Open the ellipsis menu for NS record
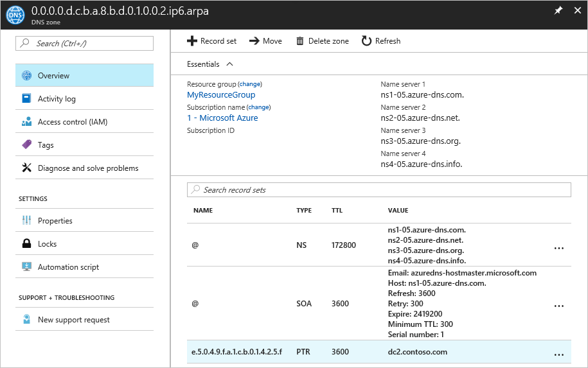 click(x=558, y=248)
